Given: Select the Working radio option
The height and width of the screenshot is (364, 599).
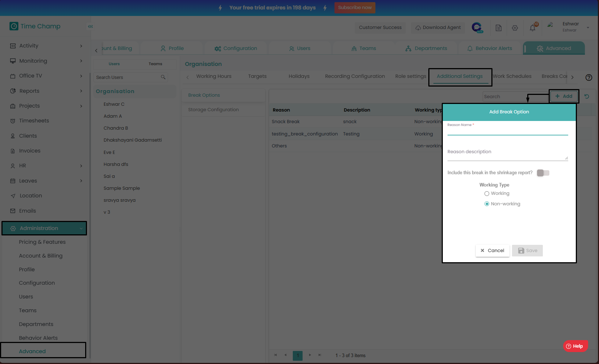Looking at the screenshot, I should point(487,193).
